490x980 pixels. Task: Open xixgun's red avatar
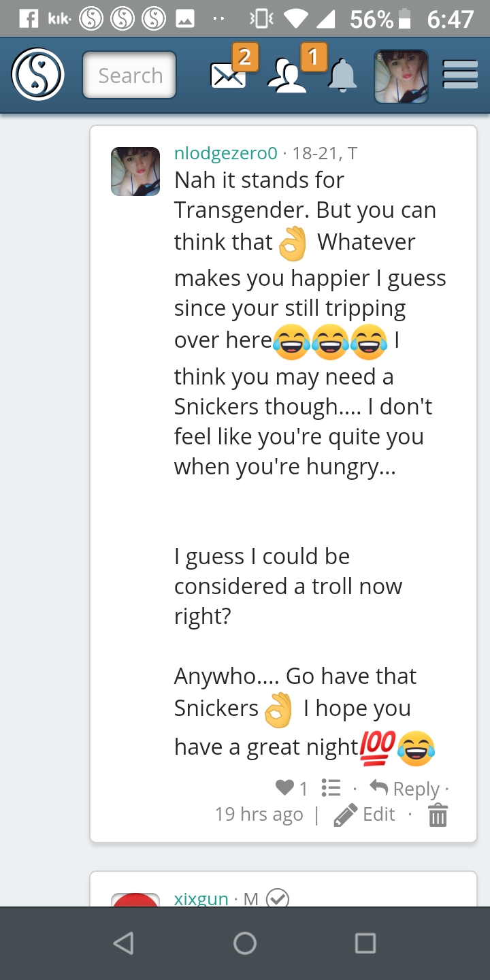pos(135,898)
